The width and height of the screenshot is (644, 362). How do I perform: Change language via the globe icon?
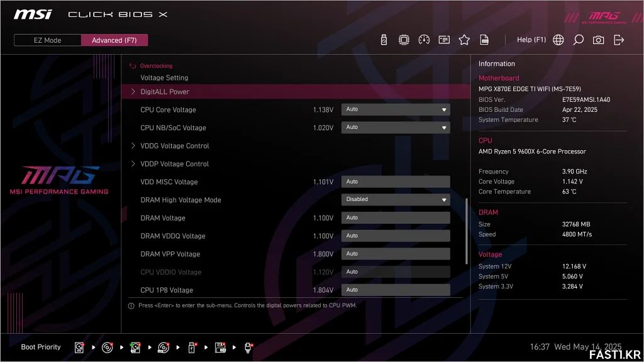(558, 40)
